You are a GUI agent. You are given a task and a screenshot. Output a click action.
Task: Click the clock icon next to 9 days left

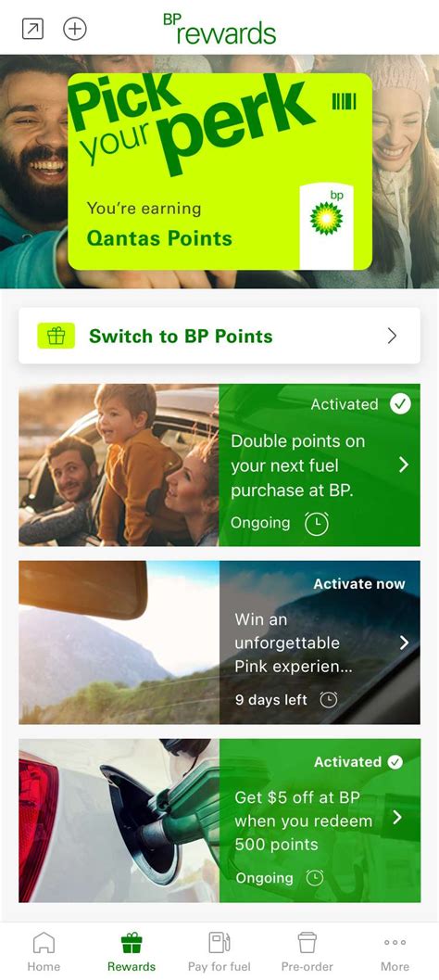click(329, 700)
